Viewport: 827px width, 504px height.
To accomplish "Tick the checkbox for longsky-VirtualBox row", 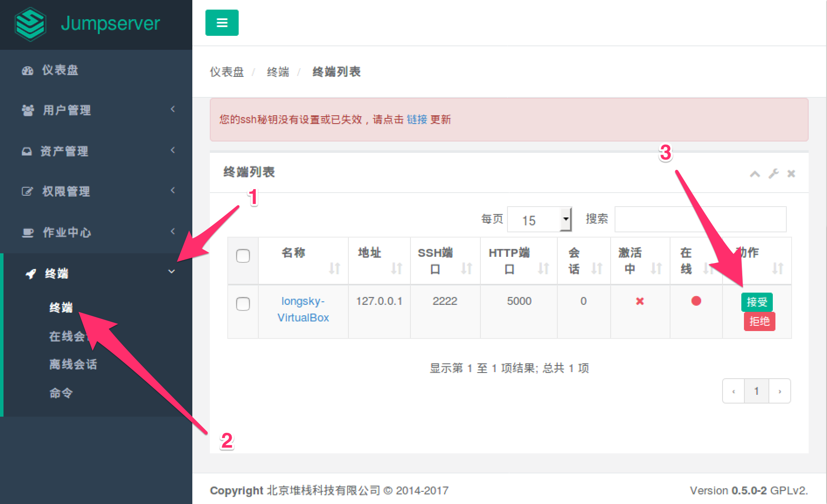I will (x=243, y=304).
